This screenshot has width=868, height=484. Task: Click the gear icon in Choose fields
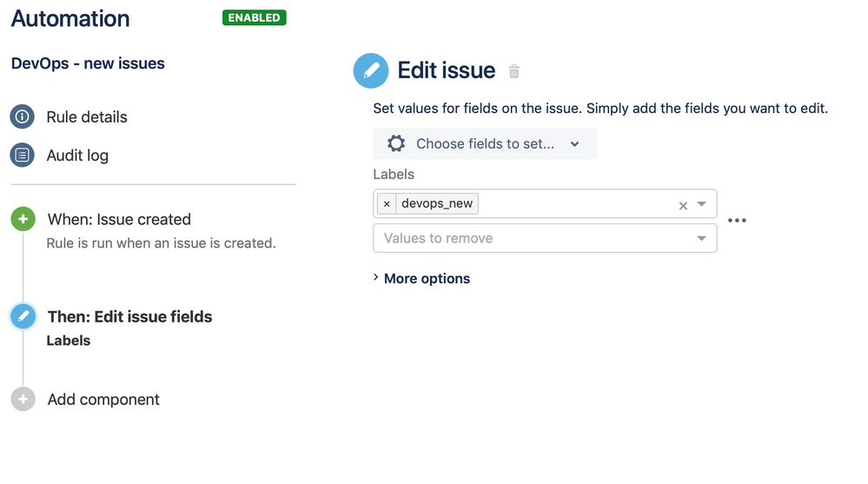pos(396,143)
